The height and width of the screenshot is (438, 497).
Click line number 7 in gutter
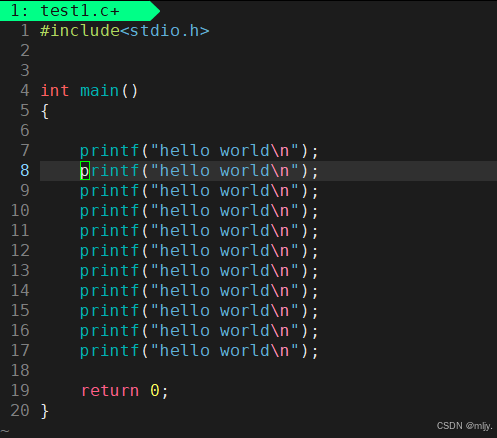tap(25, 151)
